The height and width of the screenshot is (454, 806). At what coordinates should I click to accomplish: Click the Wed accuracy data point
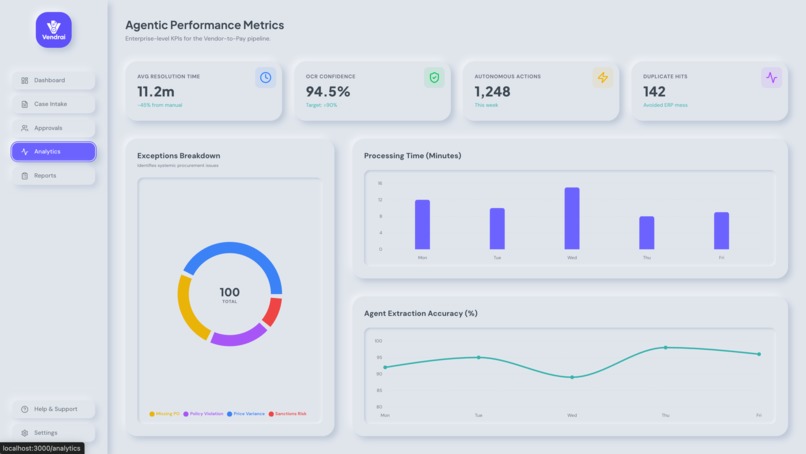click(572, 377)
